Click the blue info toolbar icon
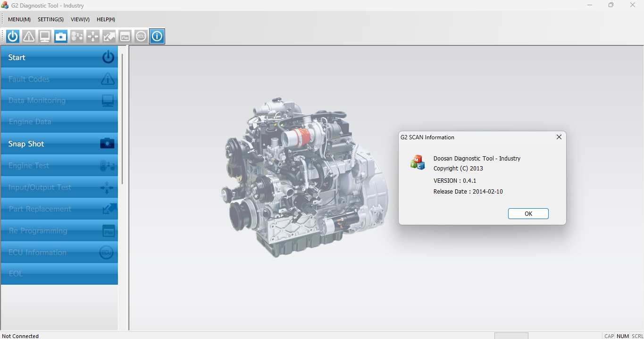 coord(157,36)
